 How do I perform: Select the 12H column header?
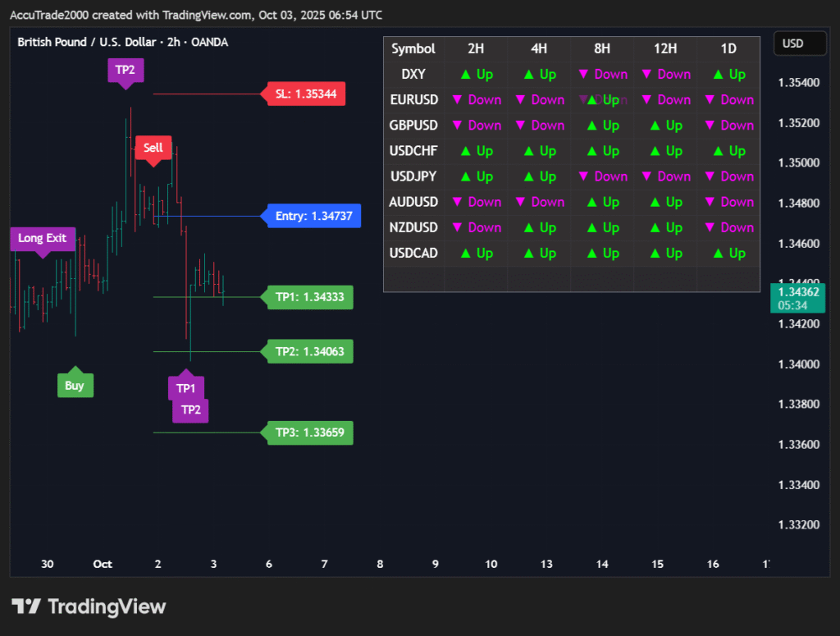click(665, 48)
